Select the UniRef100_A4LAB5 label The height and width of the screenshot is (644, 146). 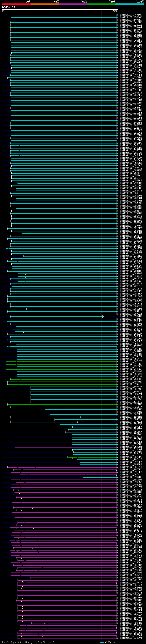click(x=131, y=22)
